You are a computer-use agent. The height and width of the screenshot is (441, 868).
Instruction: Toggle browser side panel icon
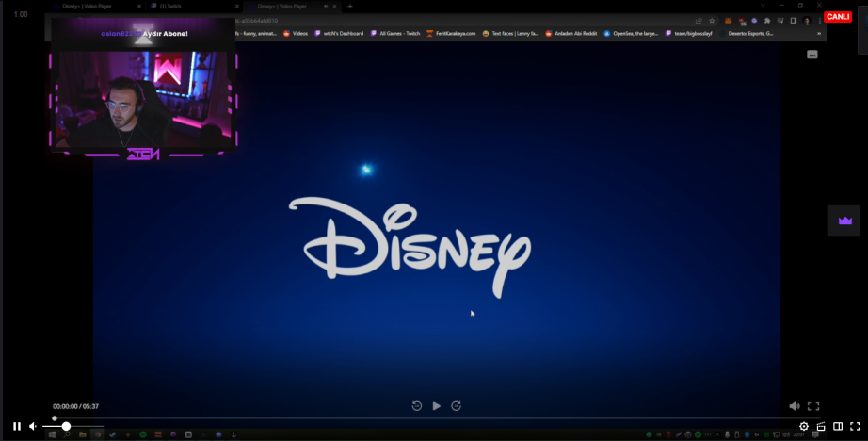[x=794, y=21]
